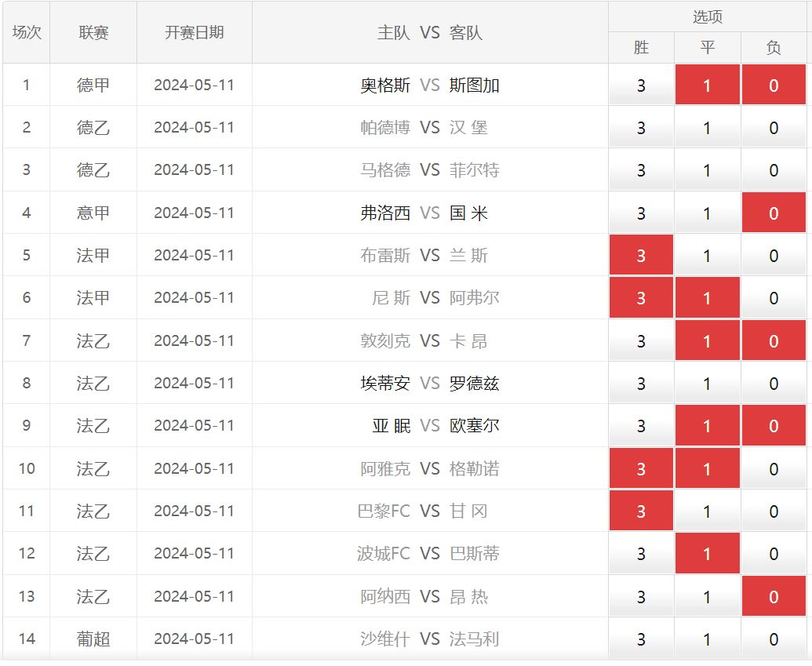Screen dimensions: 812x666
Task: Deselect 胜 (3) for 阿雅克 VS 格勒诺
Action: (x=641, y=469)
